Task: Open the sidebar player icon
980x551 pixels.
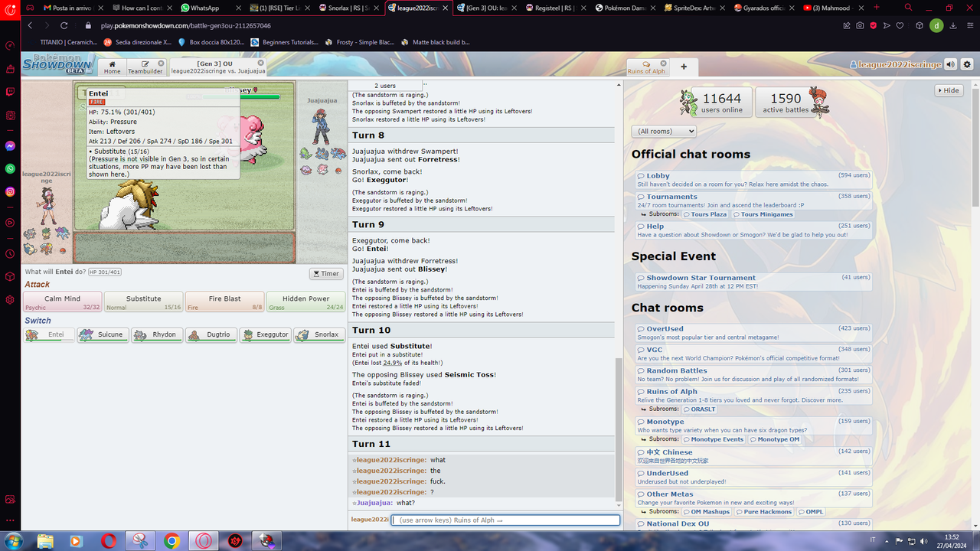Action: (x=10, y=223)
